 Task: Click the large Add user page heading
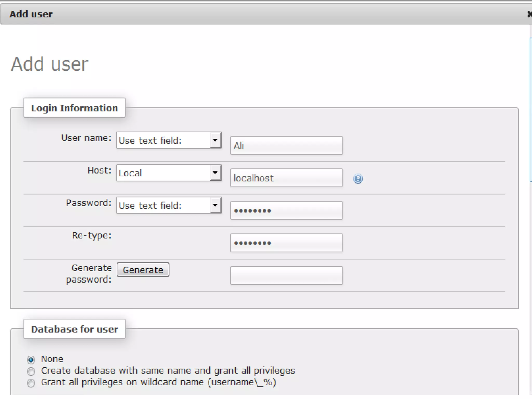[50, 64]
